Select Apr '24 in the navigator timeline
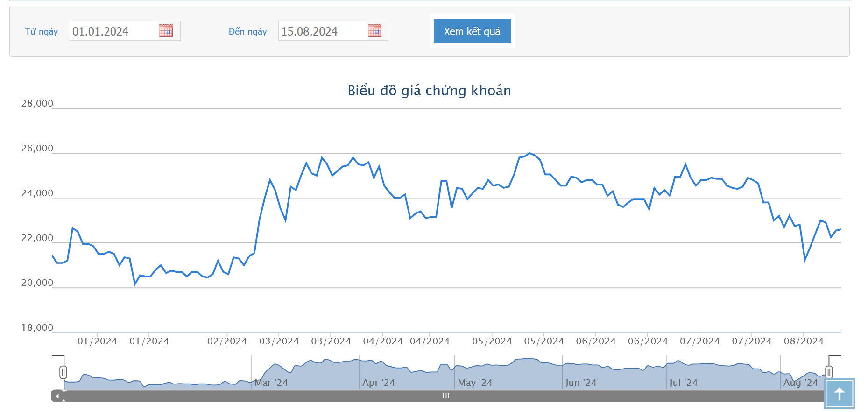 (379, 383)
